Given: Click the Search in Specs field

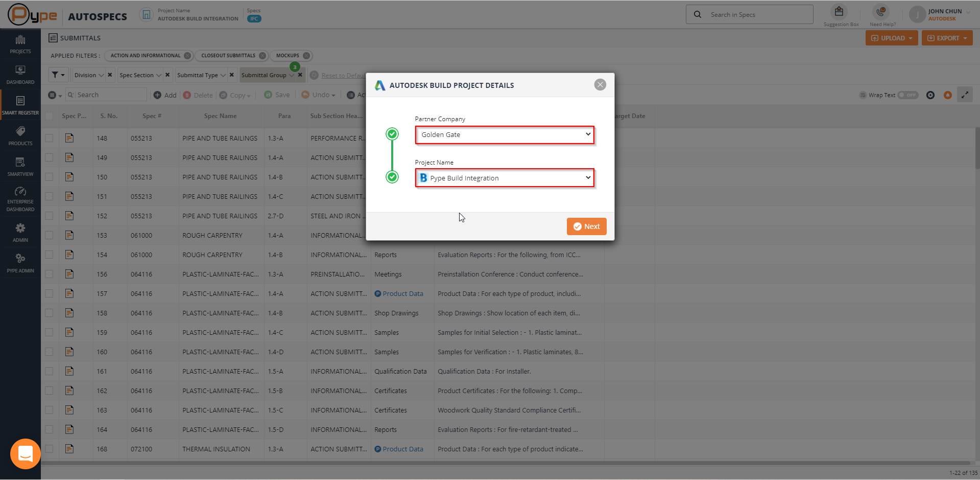Looking at the screenshot, I should coord(749,15).
